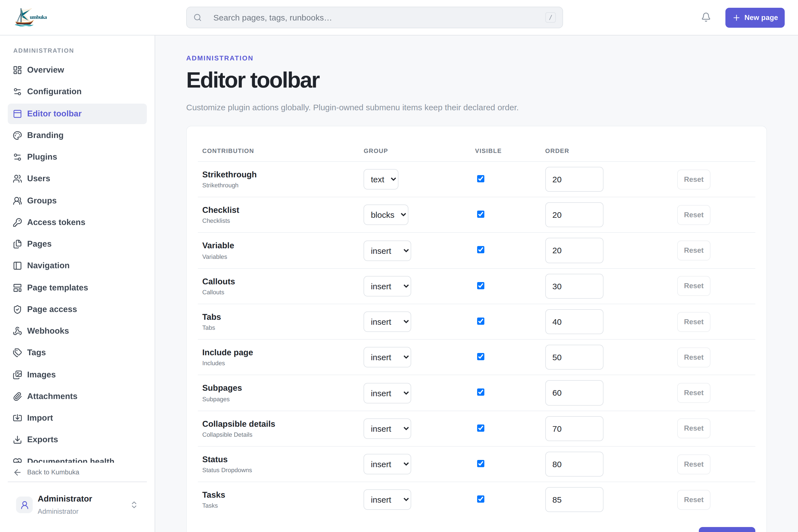
Task: Click the Kumbuka sailboat logo
Action: pos(31,17)
